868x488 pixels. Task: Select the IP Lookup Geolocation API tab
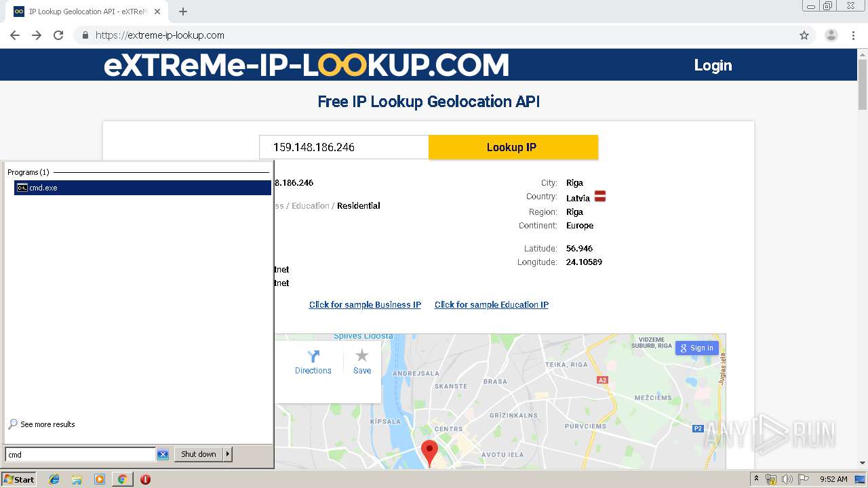pos(87,12)
